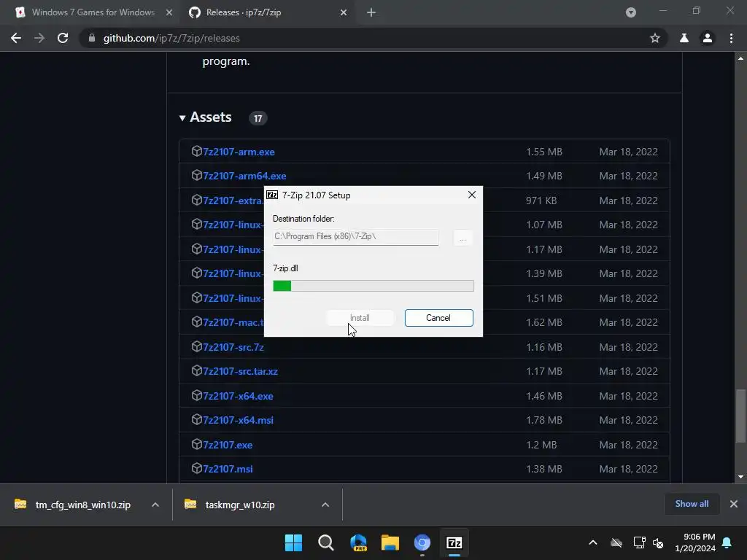This screenshot has height=560, width=747.
Task: Click the cloud sync tray icon
Action: click(616, 542)
